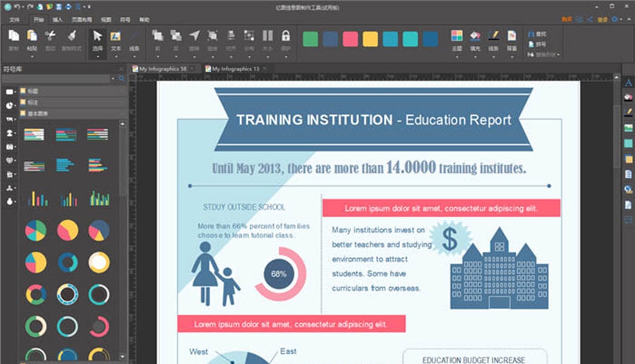The height and width of the screenshot is (364, 635).
Task: Choose the Select pointer tool
Action: coord(97,36)
